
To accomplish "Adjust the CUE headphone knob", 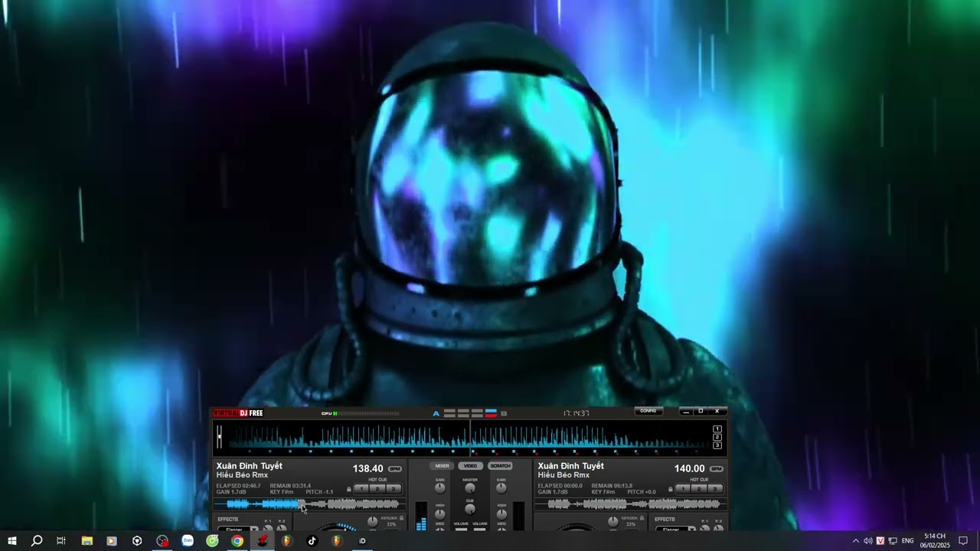I will tap(470, 510).
